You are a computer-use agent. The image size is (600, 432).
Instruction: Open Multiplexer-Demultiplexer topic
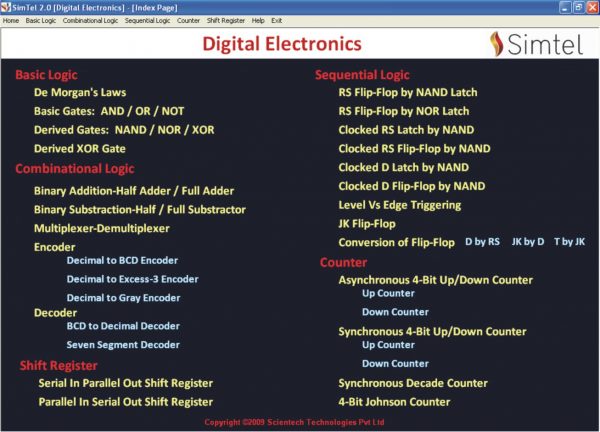point(101,228)
